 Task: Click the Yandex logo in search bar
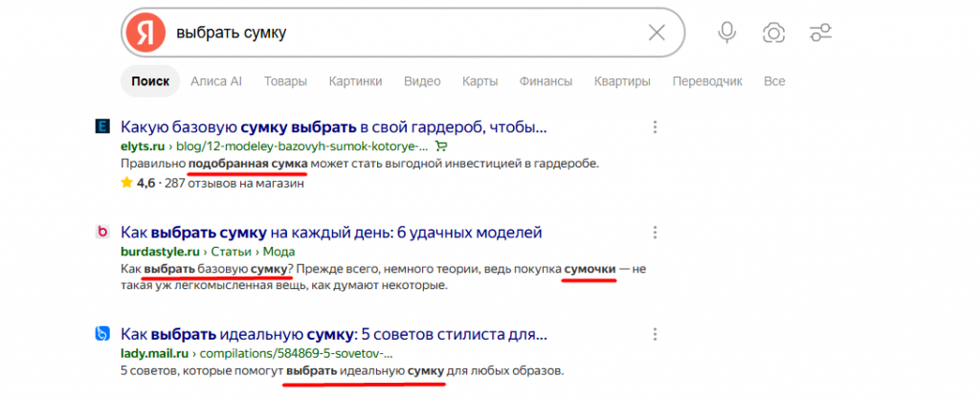pos(145,33)
